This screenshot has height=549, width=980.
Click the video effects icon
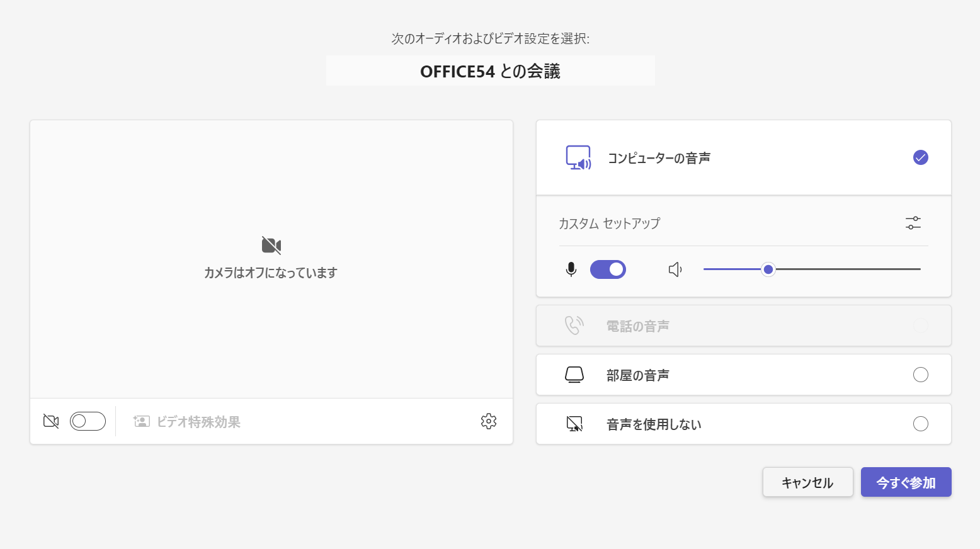[142, 421]
